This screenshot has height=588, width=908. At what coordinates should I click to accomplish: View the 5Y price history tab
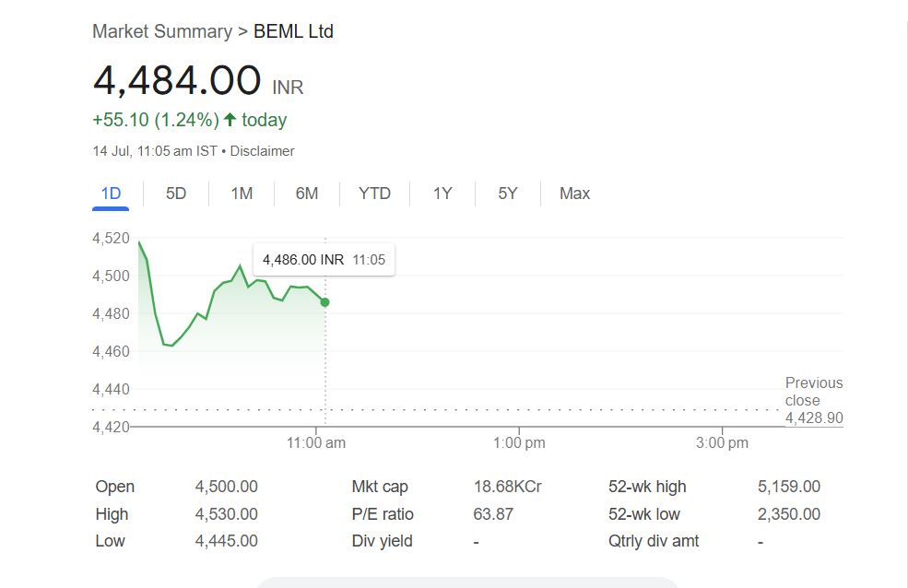point(508,194)
